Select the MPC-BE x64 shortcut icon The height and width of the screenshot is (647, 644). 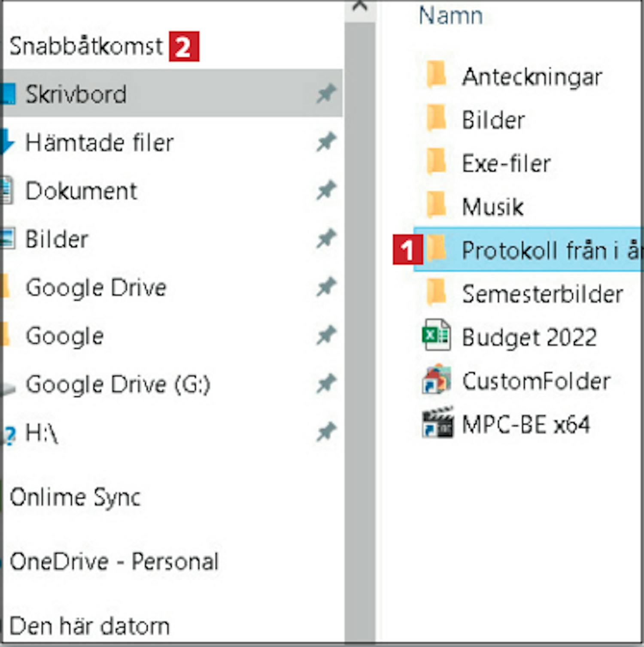(x=437, y=423)
